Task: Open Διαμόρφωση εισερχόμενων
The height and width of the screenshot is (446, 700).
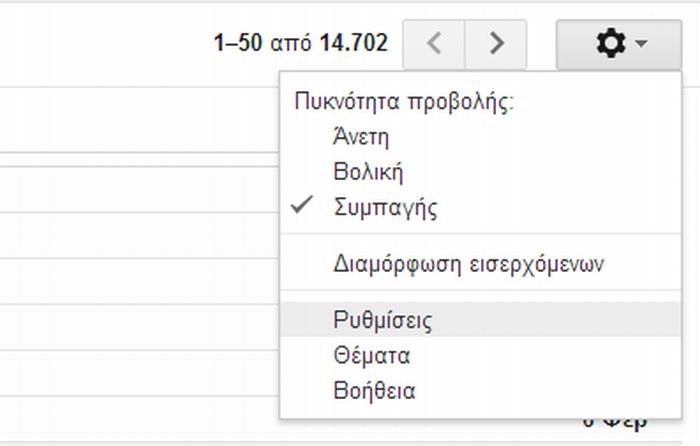Action: (468, 264)
